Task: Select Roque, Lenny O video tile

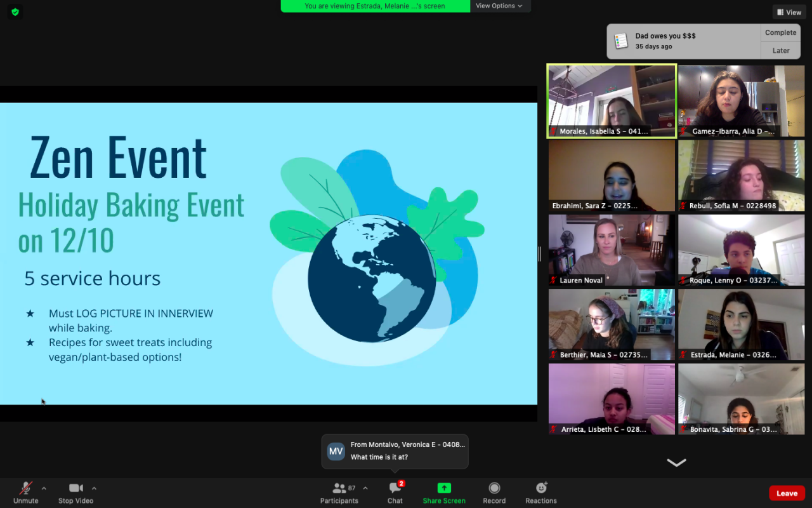Action: point(741,250)
